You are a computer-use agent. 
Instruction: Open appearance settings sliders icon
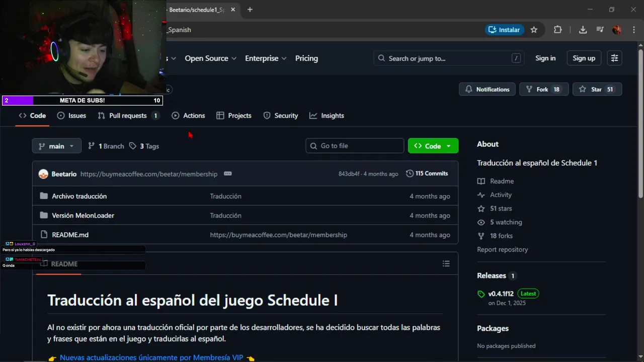tap(614, 58)
